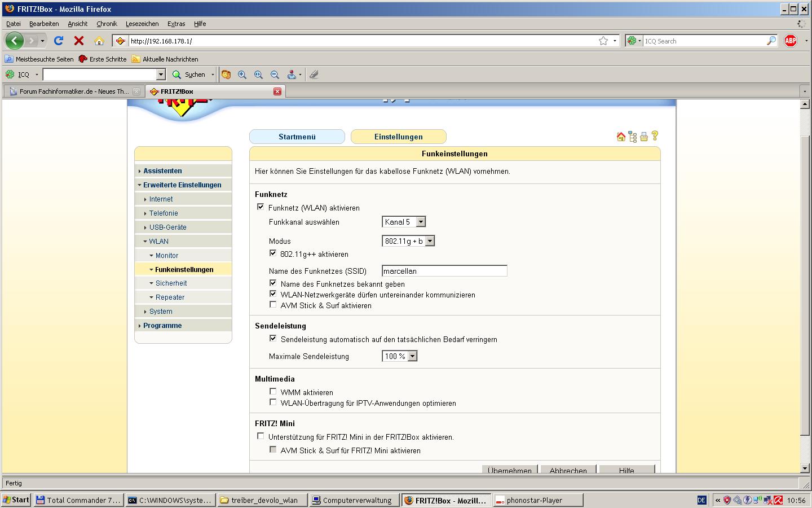The width and height of the screenshot is (812, 508).
Task: Click the FRITZ!Box home house icon
Action: [x=621, y=137]
